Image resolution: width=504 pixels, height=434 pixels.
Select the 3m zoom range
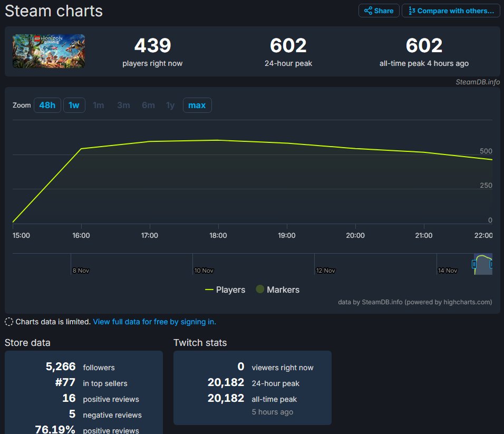point(123,105)
